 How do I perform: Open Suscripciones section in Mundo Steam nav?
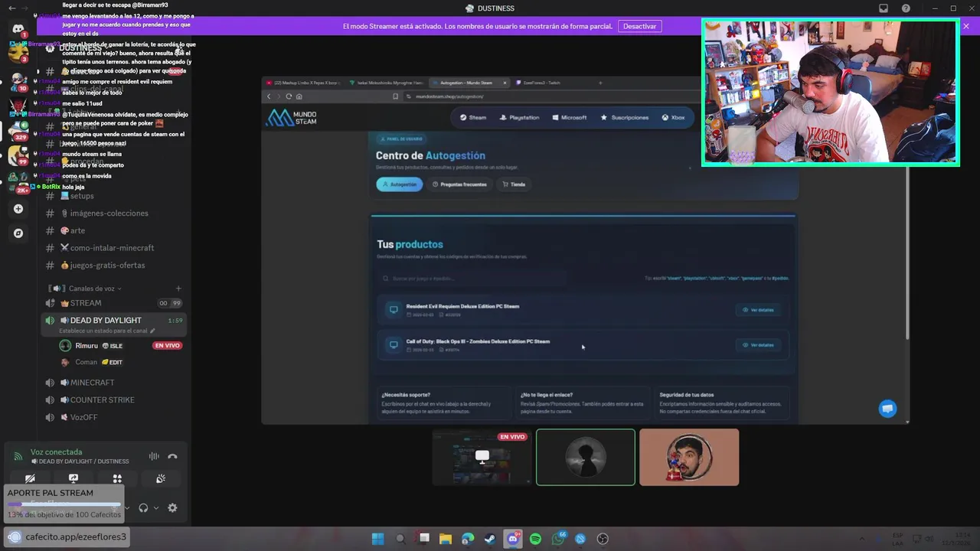(625, 118)
